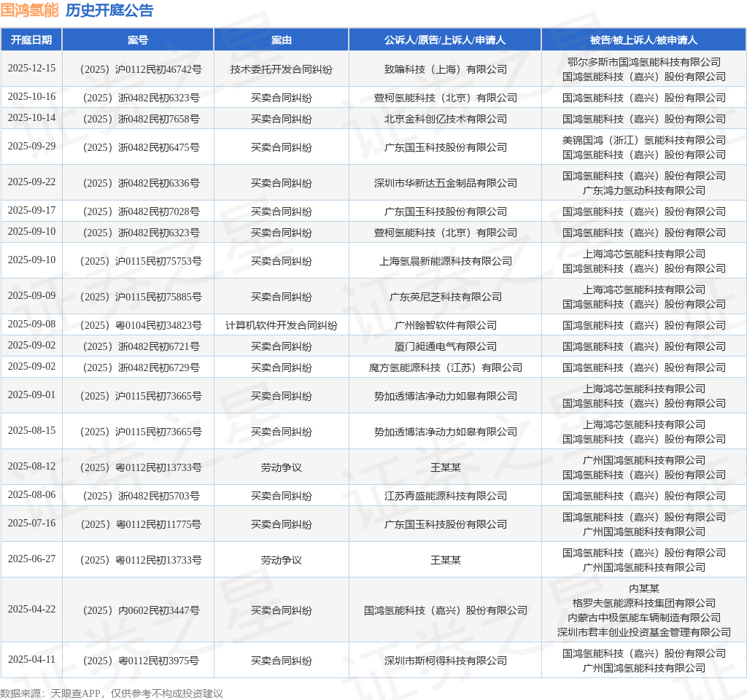Image resolution: width=747 pixels, height=700 pixels.
Task: Click date cell 2025-12-15
Action: [x=31, y=68]
